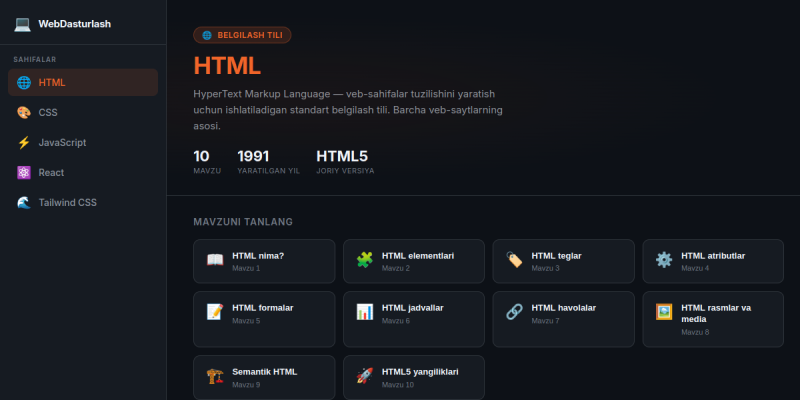Click the tag icon on HTML teglar card
Viewport: 800px width, 400px height.
(514, 260)
